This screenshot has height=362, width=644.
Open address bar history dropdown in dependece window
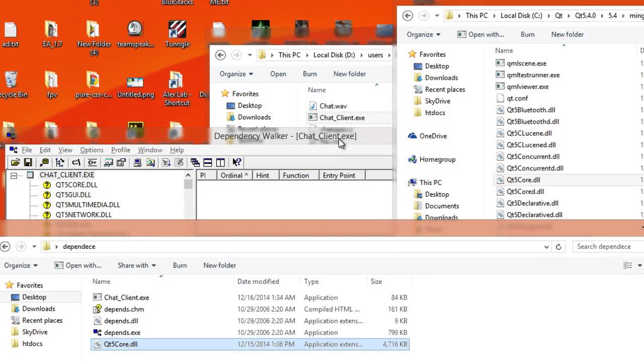(546, 247)
